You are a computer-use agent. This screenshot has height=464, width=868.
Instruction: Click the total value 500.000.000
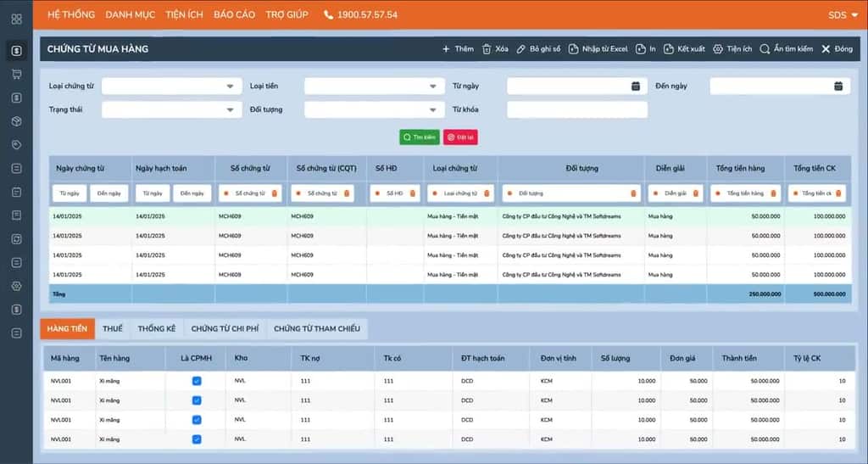click(830, 294)
